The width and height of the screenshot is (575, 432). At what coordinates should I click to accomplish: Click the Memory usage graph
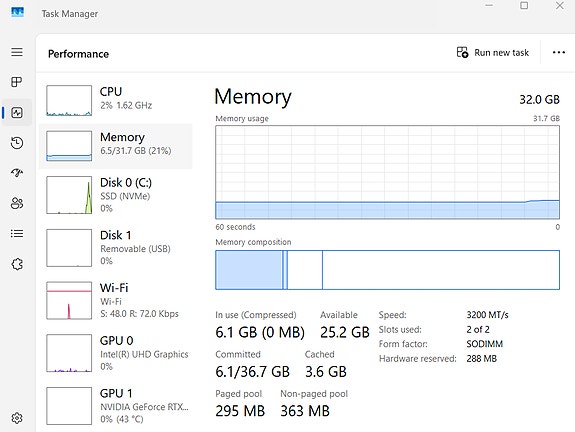(x=387, y=172)
